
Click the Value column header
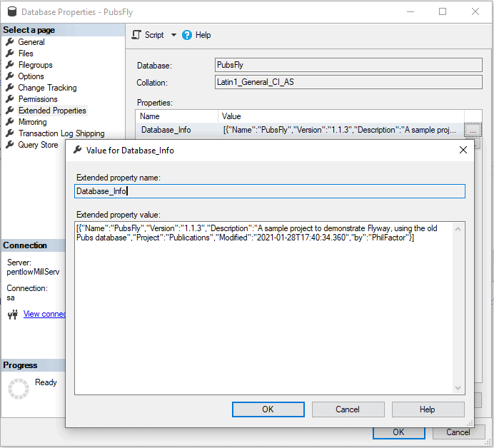point(341,116)
